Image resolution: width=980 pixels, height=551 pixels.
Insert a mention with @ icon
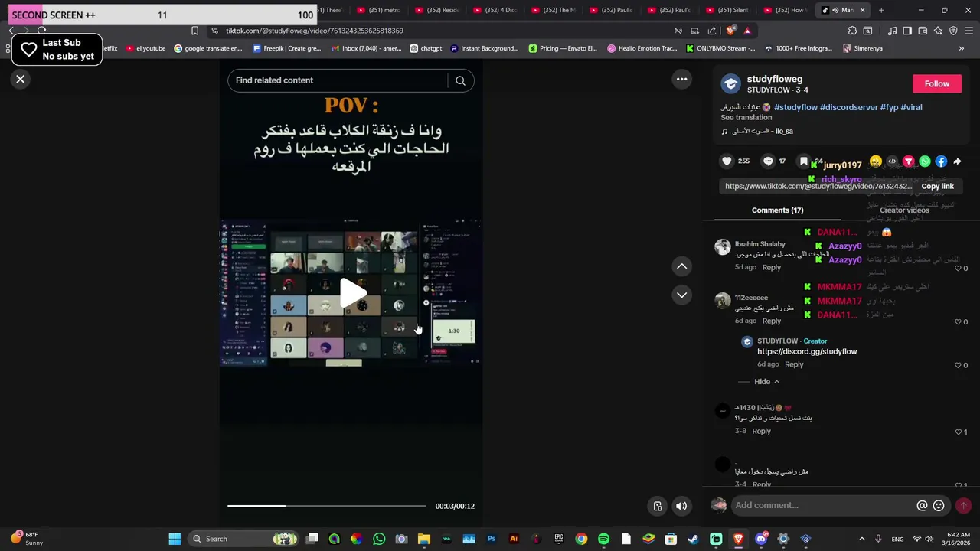coord(922,505)
